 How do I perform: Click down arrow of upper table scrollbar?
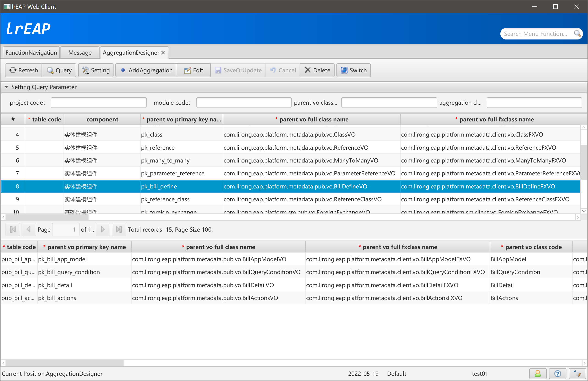point(584,211)
